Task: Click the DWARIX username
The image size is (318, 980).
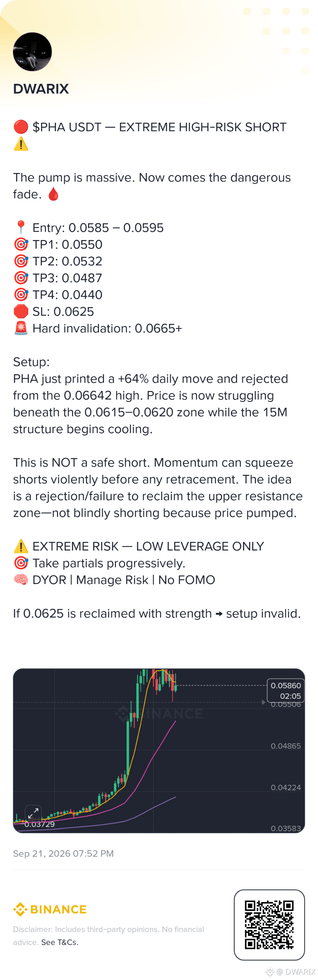Action: [x=41, y=89]
